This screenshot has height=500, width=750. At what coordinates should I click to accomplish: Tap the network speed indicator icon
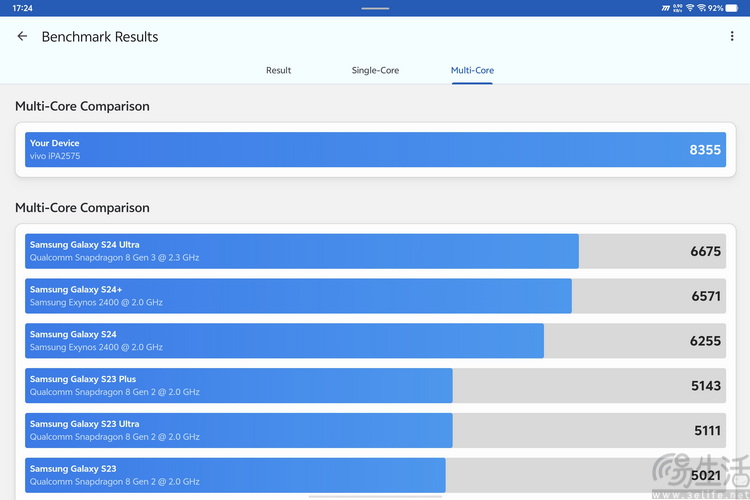coord(677,8)
